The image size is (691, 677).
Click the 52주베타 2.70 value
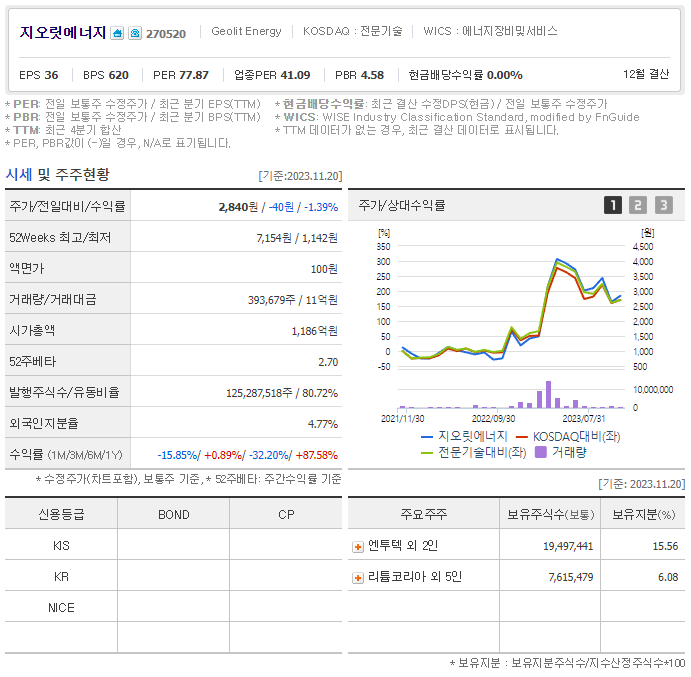(x=328, y=362)
